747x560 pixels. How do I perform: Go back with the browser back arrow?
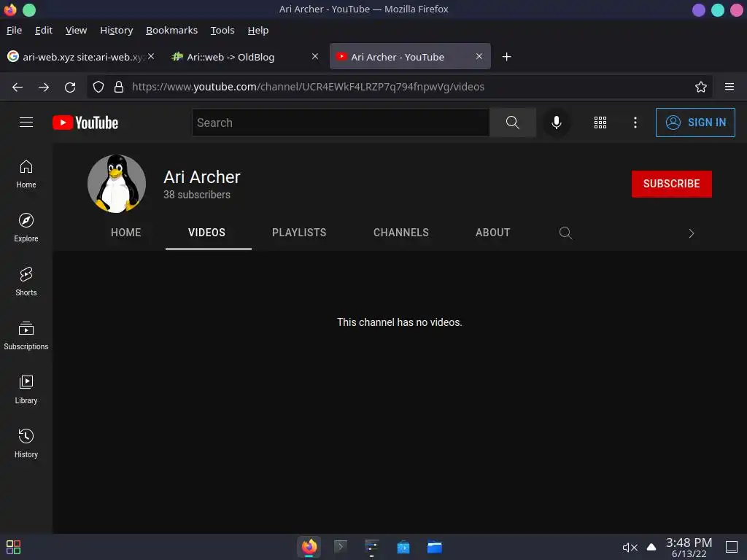pos(18,87)
